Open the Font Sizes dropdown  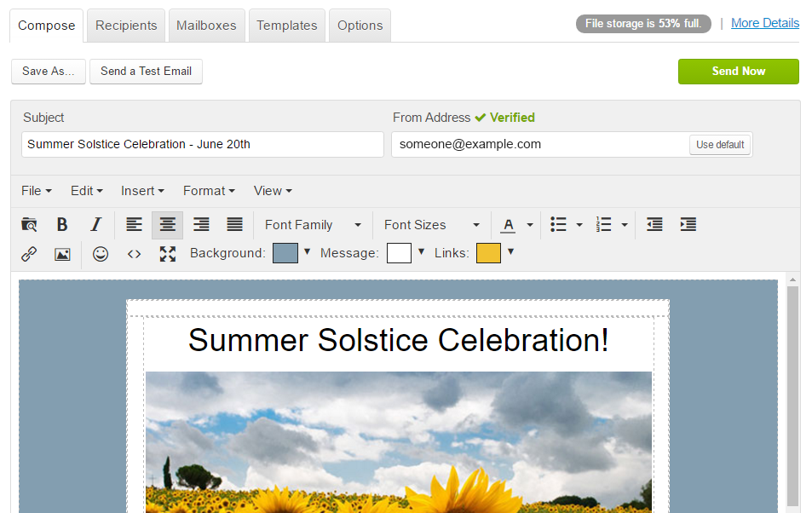431,225
